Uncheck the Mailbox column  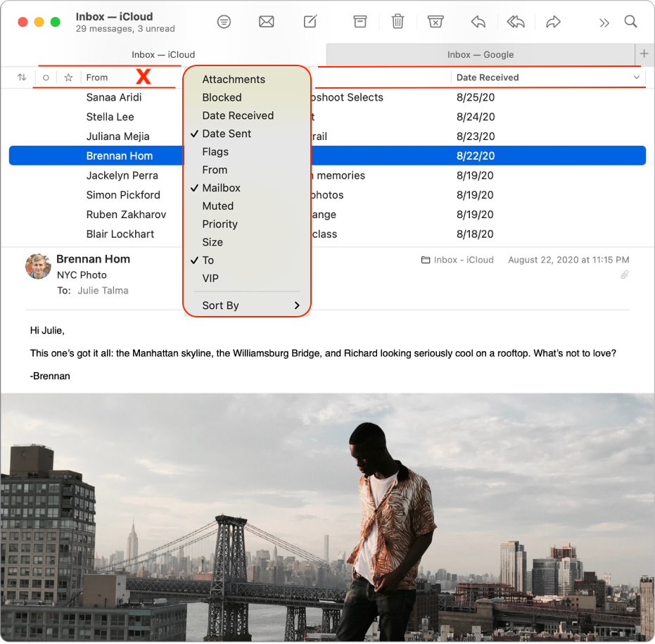(x=246, y=188)
